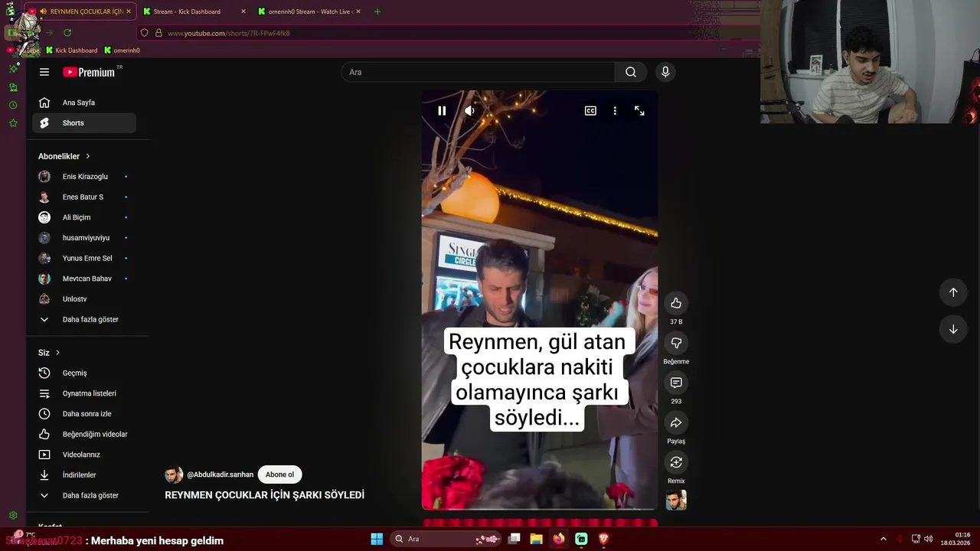Mute the REYNMEN tab's audio icon

[43, 11]
